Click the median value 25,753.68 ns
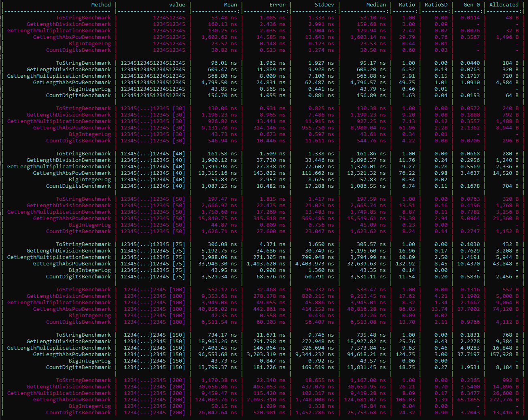The image size is (528, 420). pyautogui.click(x=367, y=413)
